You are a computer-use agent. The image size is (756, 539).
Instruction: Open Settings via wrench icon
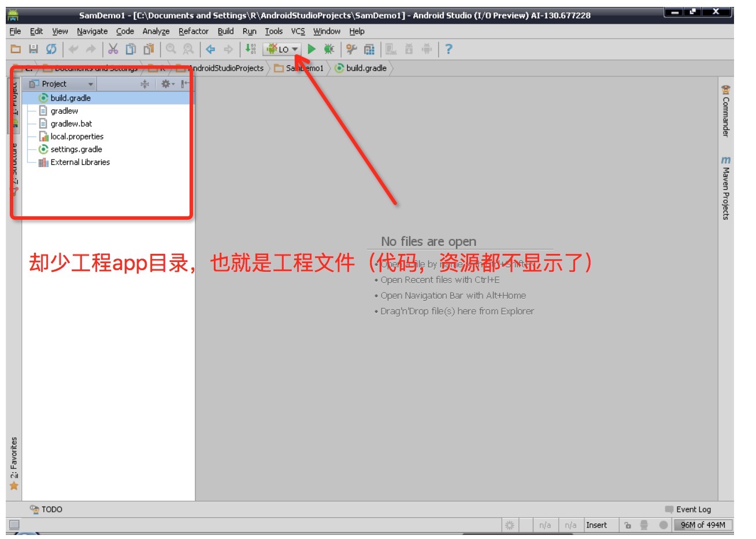pos(351,49)
